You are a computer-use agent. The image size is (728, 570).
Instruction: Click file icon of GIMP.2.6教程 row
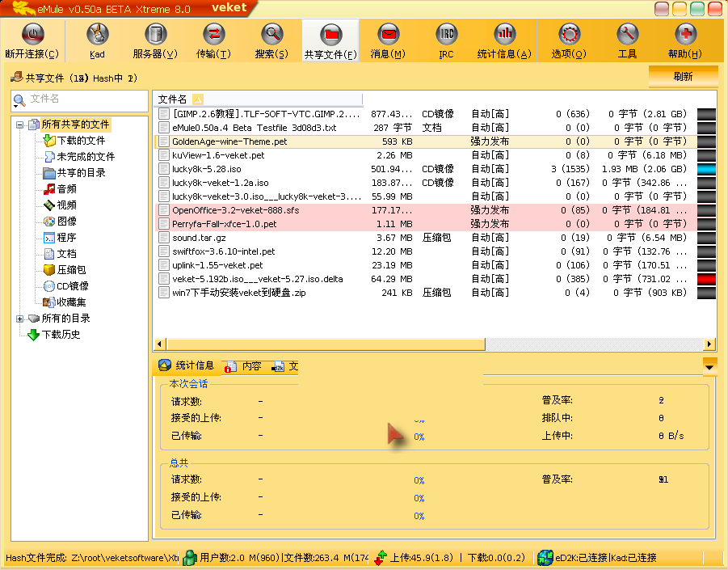(x=163, y=114)
